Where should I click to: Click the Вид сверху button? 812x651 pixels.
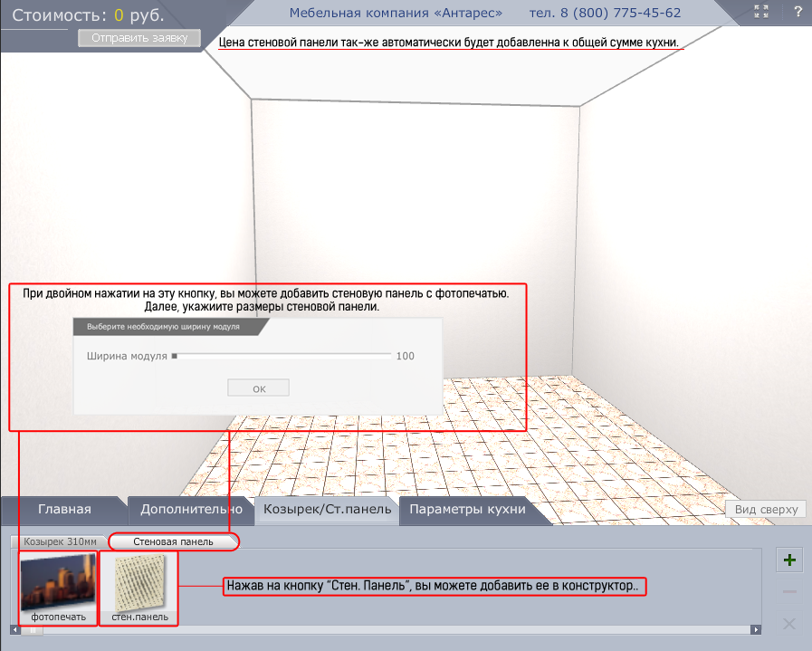(x=766, y=510)
